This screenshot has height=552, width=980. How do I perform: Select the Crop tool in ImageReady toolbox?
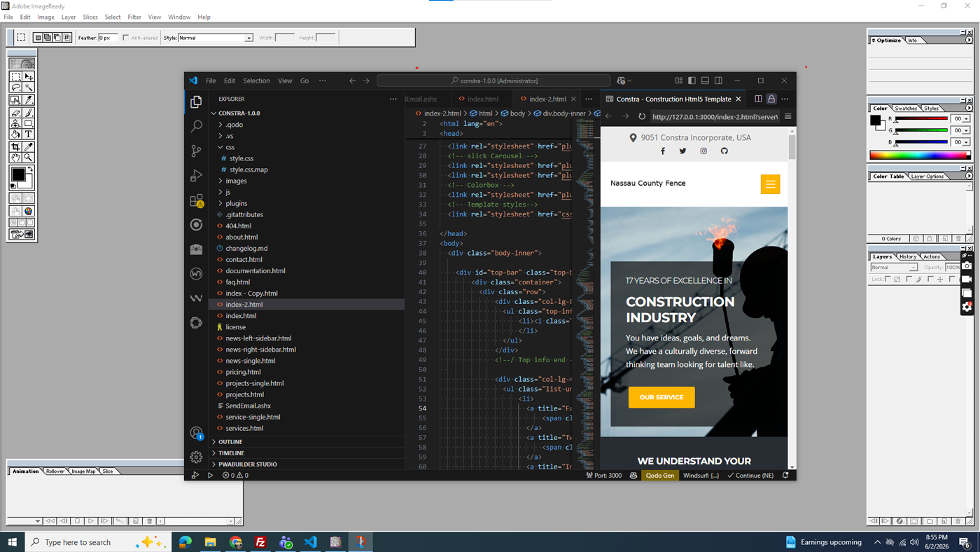click(15, 147)
